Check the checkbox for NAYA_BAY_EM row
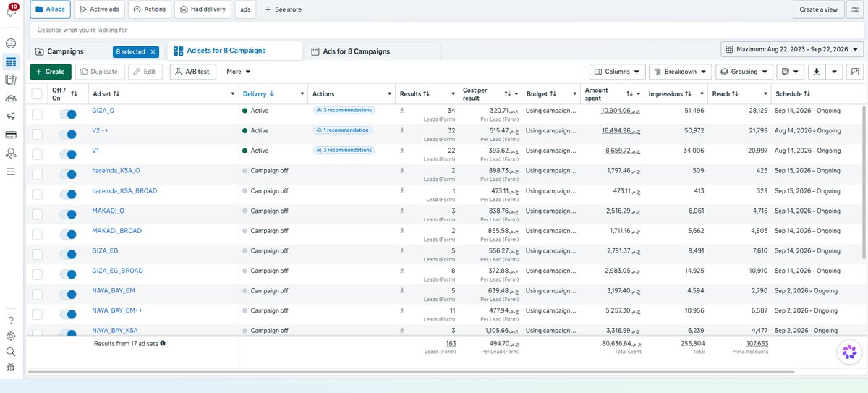This screenshot has width=868, height=393. click(37, 294)
